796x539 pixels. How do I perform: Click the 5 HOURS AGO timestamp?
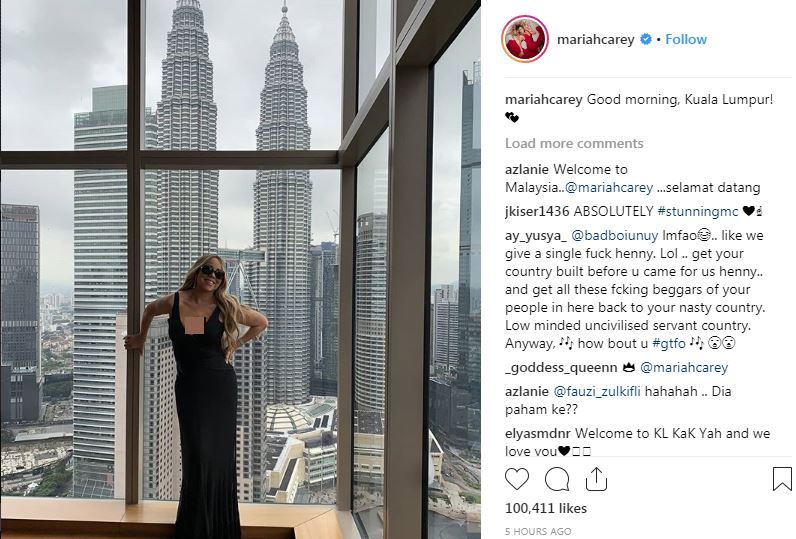tap(538, 531)
